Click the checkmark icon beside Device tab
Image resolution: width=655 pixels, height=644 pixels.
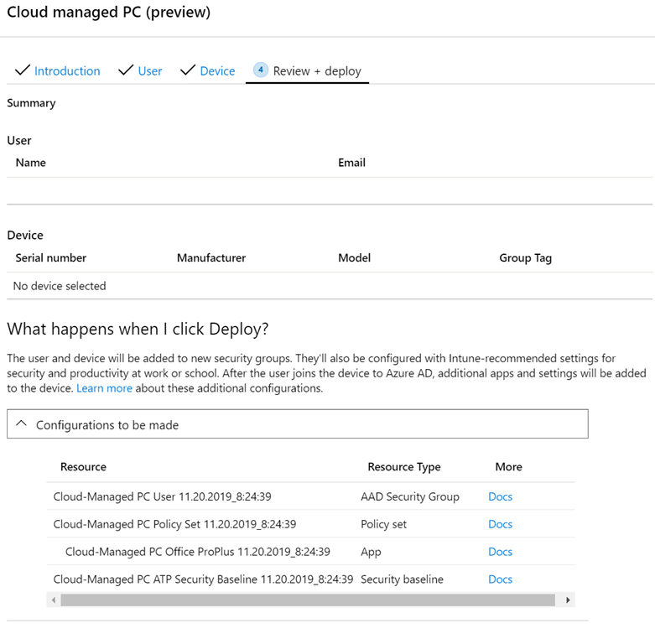coord(188,70)
